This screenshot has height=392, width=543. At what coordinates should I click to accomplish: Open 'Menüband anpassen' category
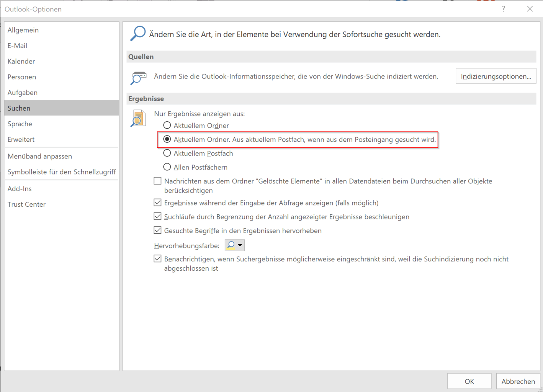coord(62,156)
